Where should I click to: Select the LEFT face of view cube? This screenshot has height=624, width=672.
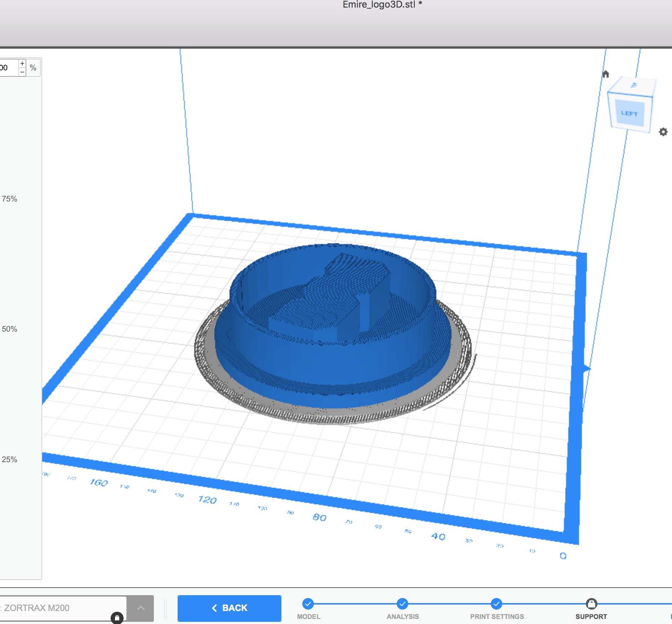[629, 113]
